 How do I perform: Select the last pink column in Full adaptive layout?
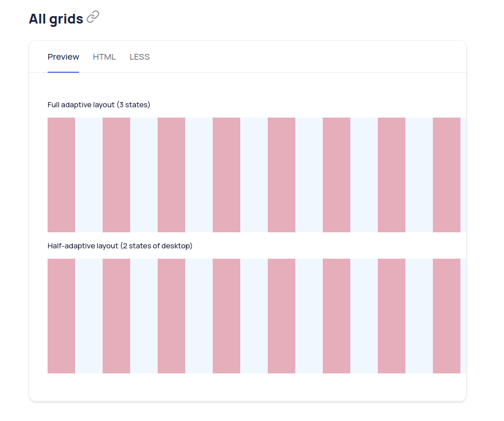coord(447,175)
